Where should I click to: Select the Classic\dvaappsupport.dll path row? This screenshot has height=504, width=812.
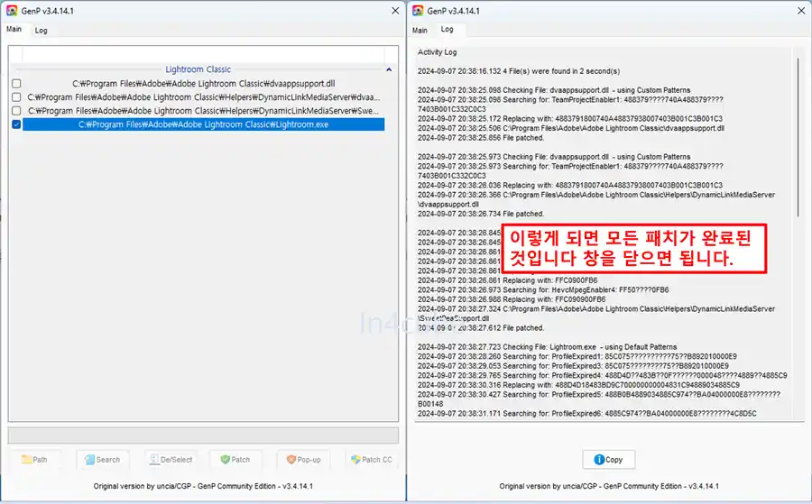tap(204, 83)
